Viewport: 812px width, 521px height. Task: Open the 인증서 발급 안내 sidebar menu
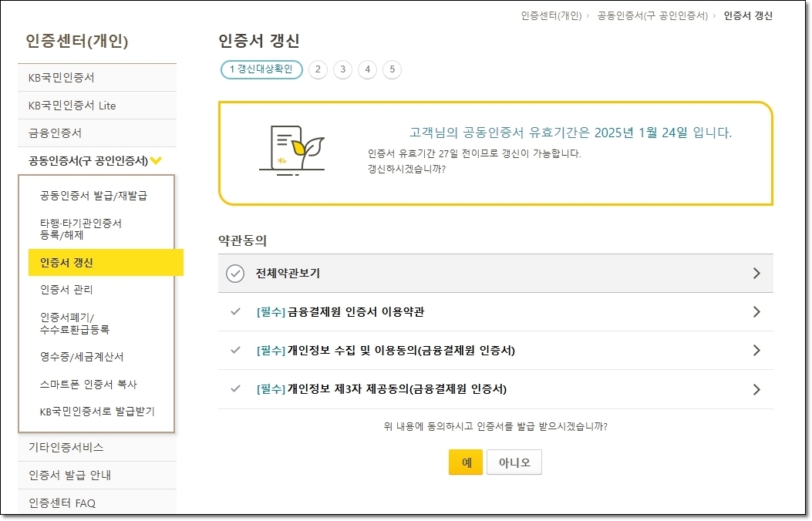[x=97, y=475]
